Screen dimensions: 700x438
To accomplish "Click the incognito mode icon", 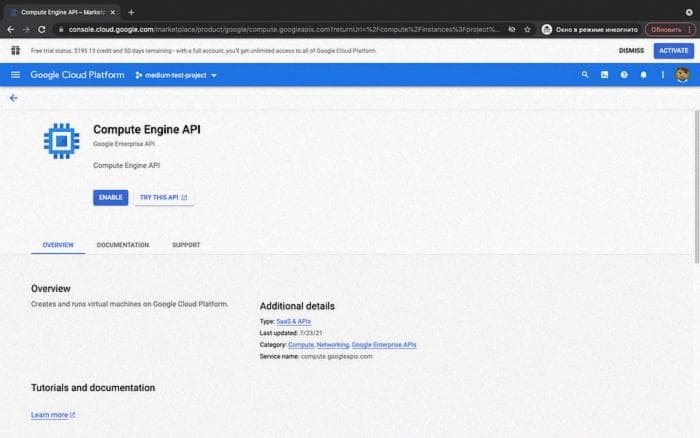I will (x=547, y=29).
